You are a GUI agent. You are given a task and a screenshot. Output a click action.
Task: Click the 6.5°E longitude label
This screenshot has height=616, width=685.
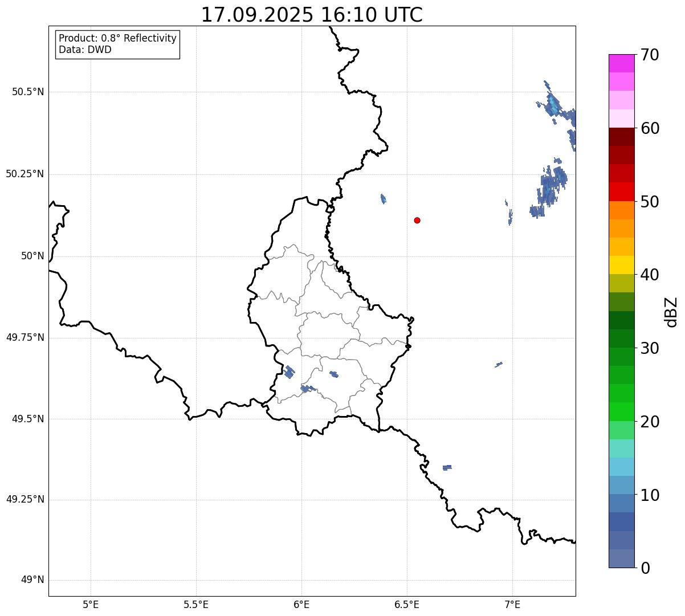(x=407, y=604)
